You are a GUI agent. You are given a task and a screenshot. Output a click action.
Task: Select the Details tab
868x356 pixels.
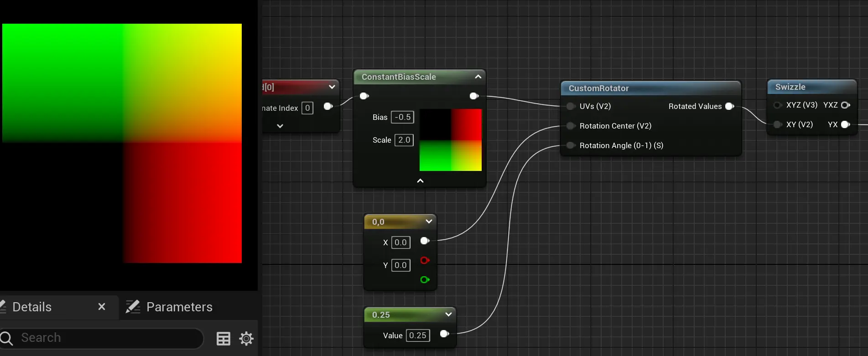[32, 307]
